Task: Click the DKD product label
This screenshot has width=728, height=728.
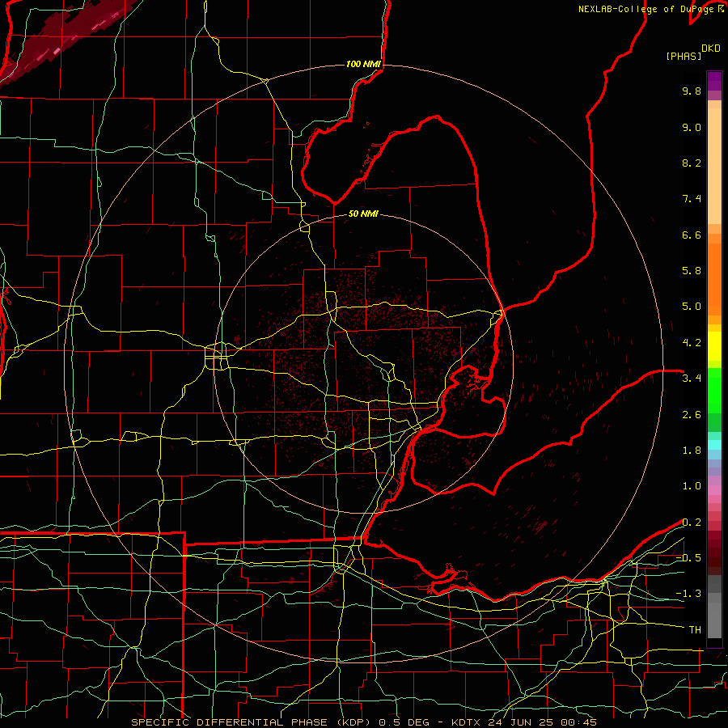Action: 711,49
